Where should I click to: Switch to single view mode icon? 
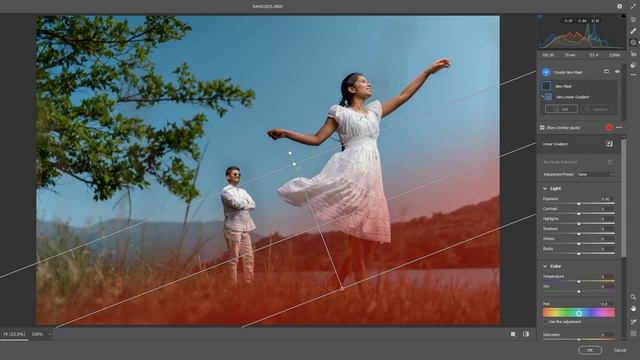point(513,334)
